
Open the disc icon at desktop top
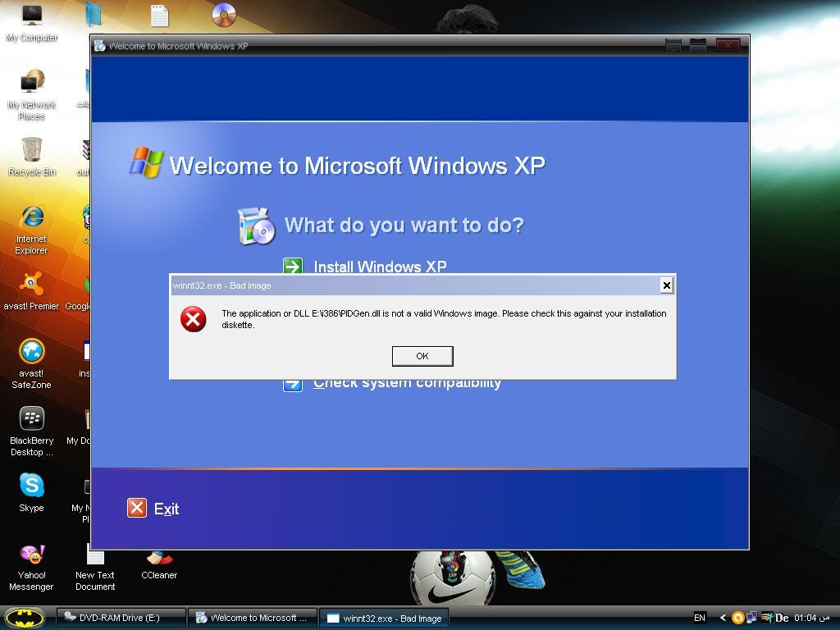click(224, 15)
